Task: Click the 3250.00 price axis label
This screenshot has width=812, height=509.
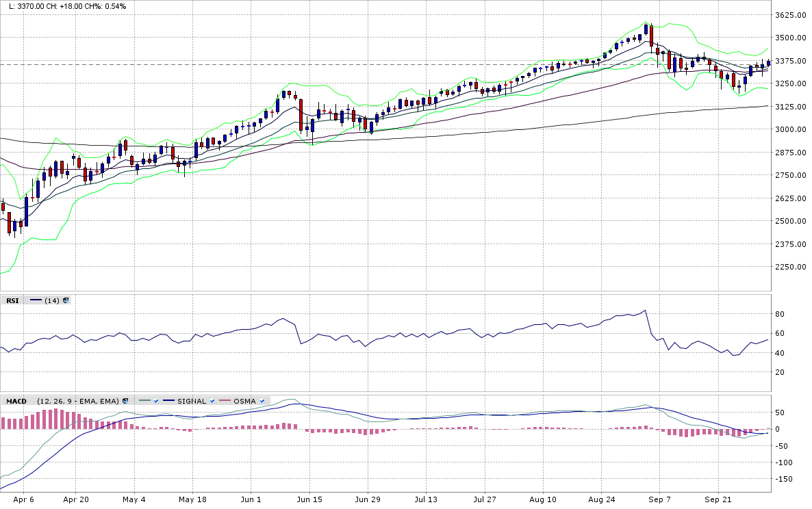Action: point(791,83)
